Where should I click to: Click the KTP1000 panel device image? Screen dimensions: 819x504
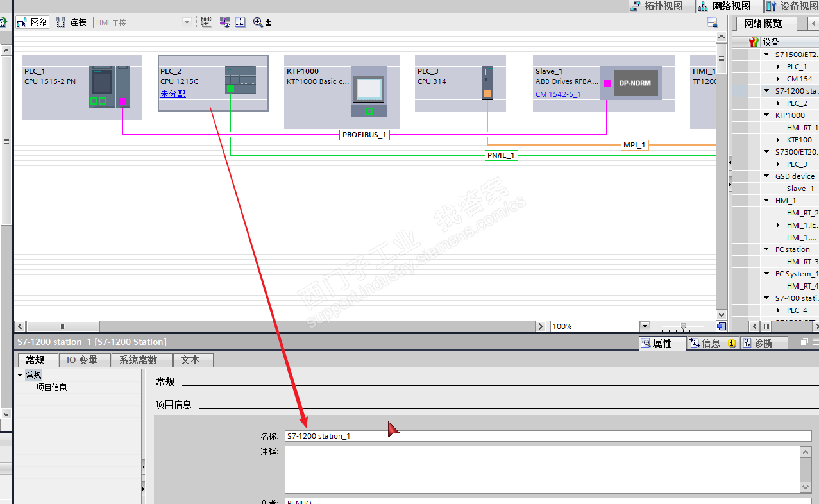click(369, 92)
